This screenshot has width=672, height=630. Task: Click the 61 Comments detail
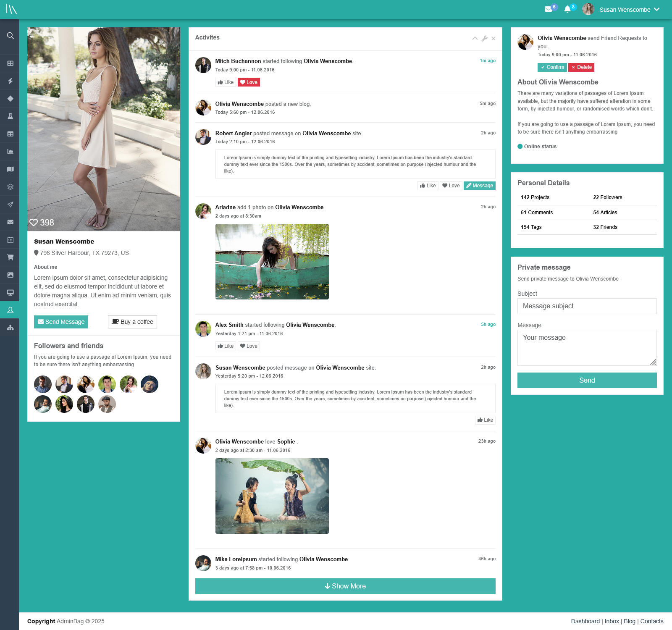point(537,213)
